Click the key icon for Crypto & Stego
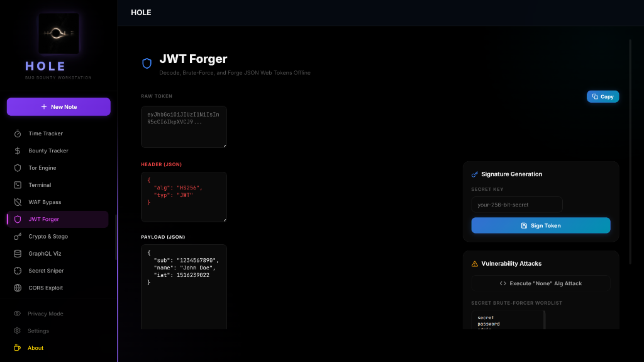Viewport: 644px width, 362px height. click(x=18, y=237)
